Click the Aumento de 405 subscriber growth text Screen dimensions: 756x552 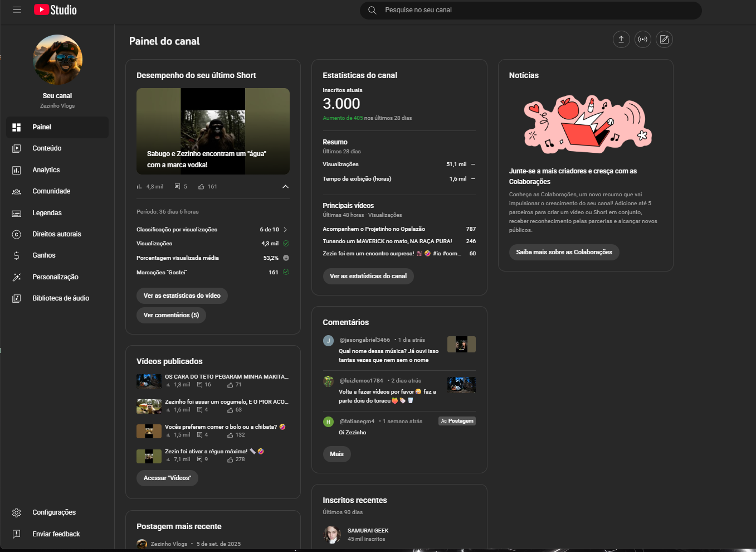(x=343, y=118)
